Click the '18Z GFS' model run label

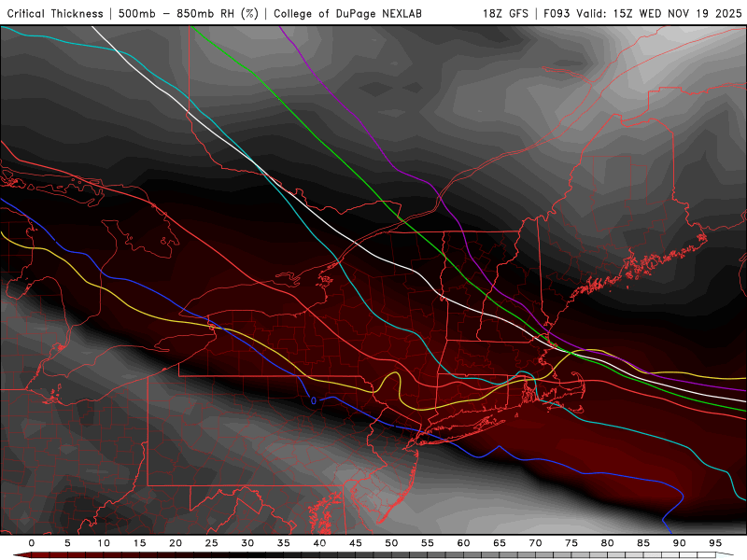[x=505, y=14]
